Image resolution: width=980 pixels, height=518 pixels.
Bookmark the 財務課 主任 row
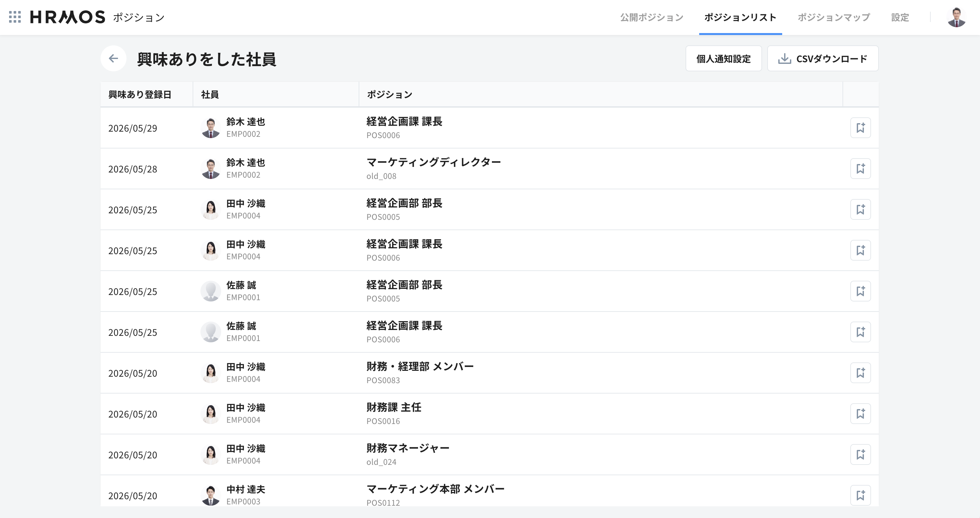pos(861,414)
